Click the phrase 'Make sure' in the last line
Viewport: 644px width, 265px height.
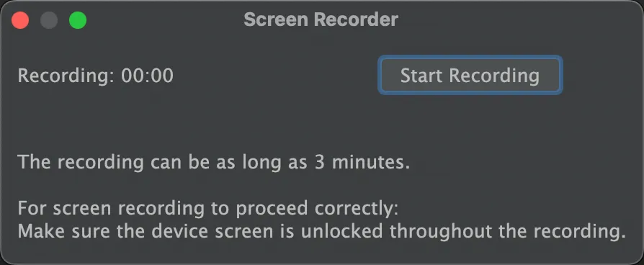pos(63,232)
